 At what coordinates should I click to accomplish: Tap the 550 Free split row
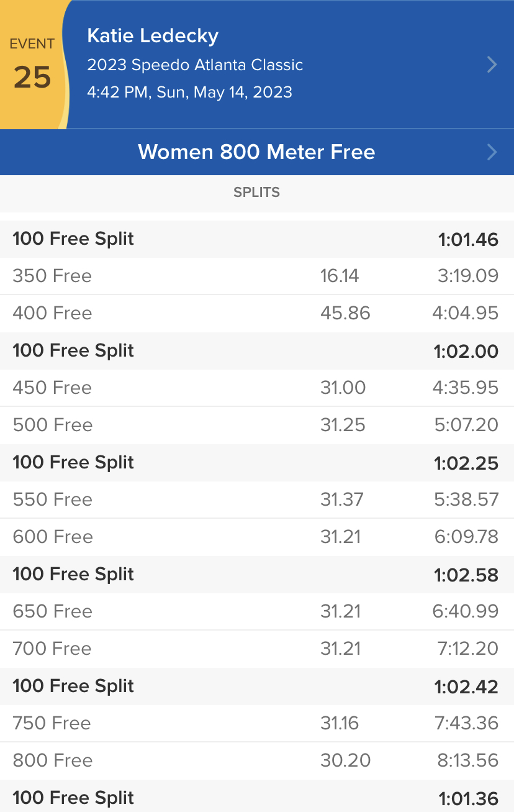tap(257, 500)
